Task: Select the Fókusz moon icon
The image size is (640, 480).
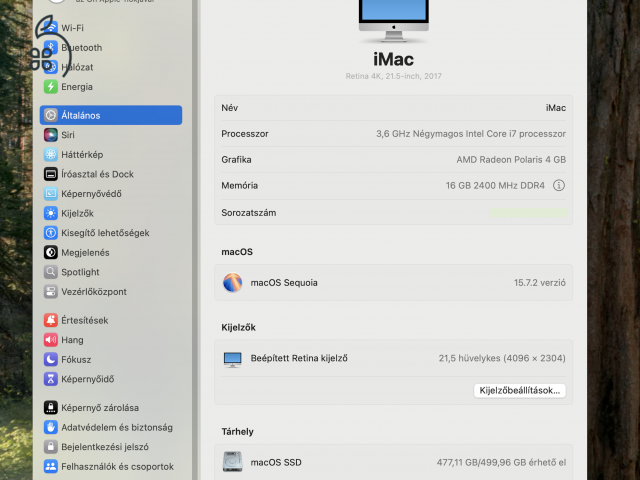Action: point(51,359)
